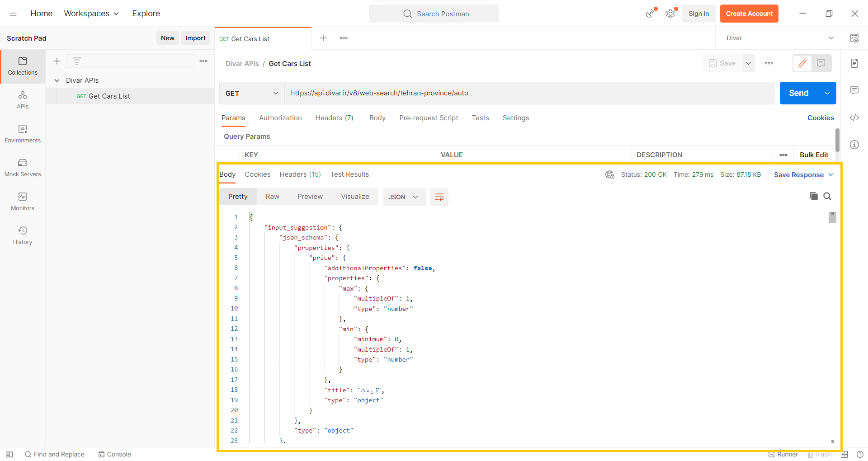Image resolution: width=868 pixels, height=461 pixels.
Task: Open the Save options dropdown arrow
Action: [749, 63]
